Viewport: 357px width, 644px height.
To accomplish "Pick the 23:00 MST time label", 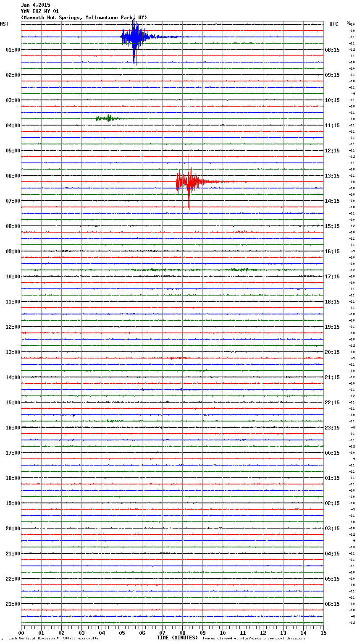I will click(13, 604).
